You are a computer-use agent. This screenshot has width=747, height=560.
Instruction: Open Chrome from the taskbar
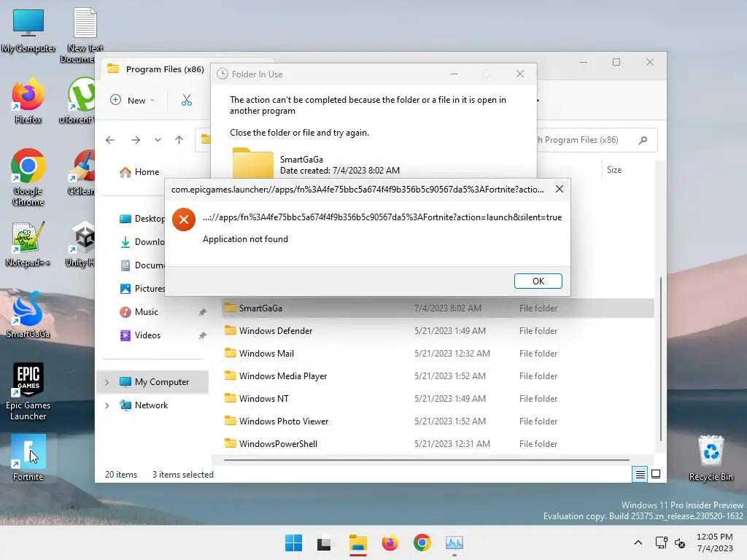422,542
